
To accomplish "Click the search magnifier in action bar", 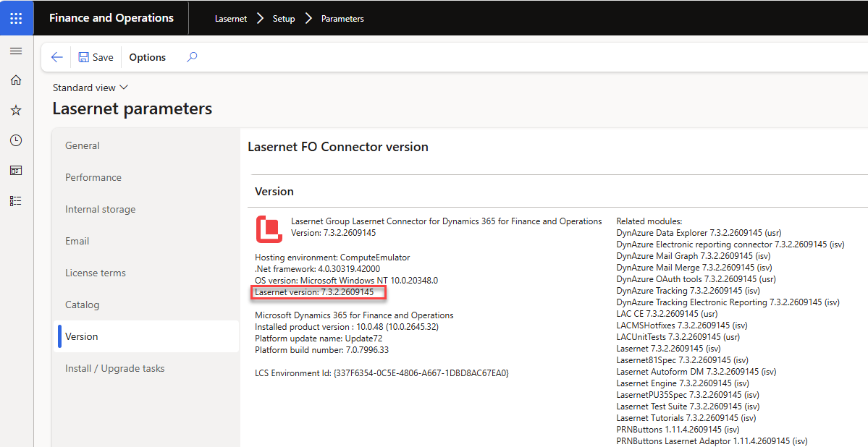I will (x=192, y=57).
